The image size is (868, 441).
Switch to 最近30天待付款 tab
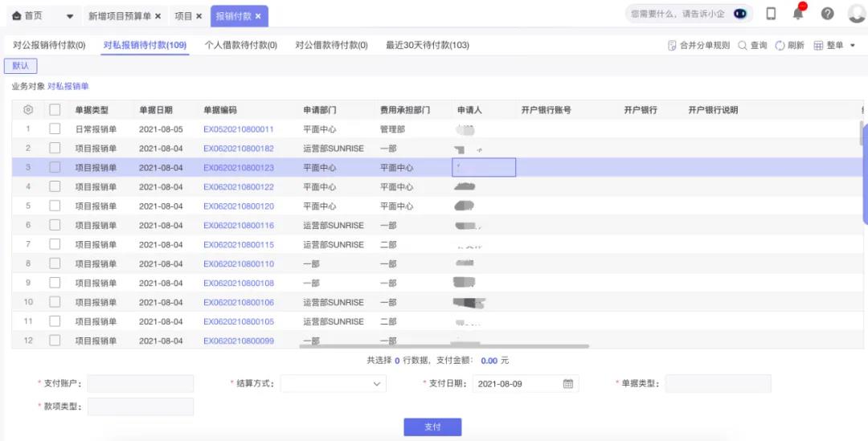427,46
